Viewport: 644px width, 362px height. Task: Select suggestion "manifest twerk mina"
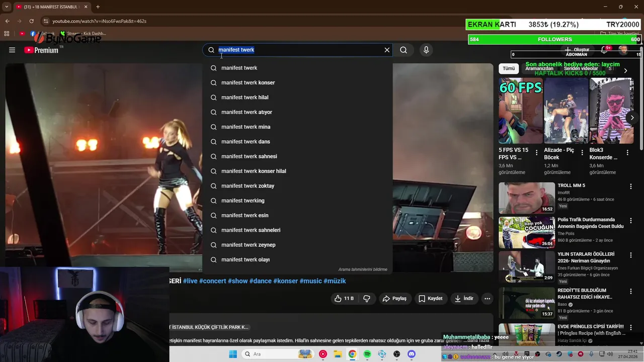coord(297,127)
